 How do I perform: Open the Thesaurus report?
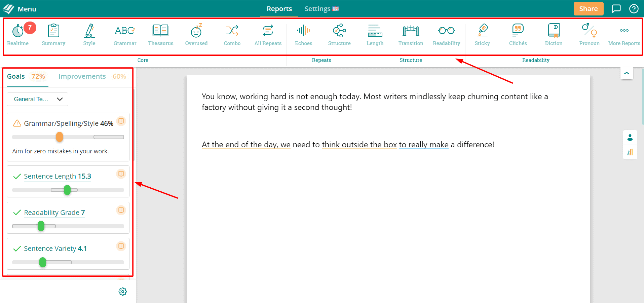point(161,35)
